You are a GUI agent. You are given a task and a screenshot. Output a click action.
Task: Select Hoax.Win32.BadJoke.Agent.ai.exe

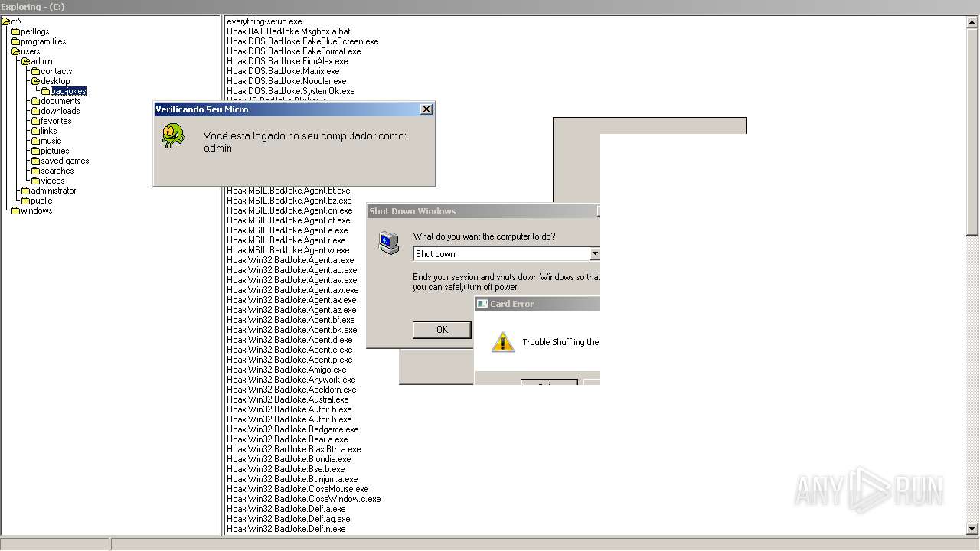coord(290,260)
